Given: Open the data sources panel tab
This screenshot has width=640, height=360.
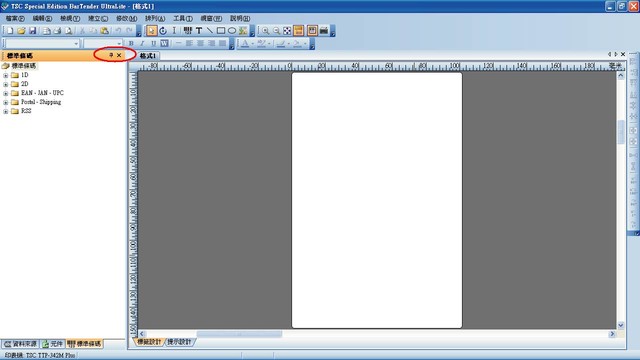Looking at the screenshot, I should click(20, 344).
